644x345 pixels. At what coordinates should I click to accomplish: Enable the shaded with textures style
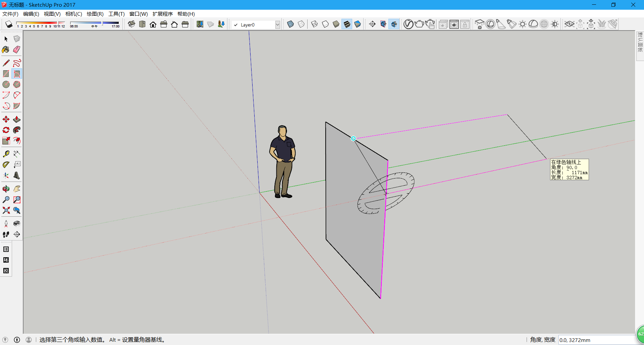347,24
